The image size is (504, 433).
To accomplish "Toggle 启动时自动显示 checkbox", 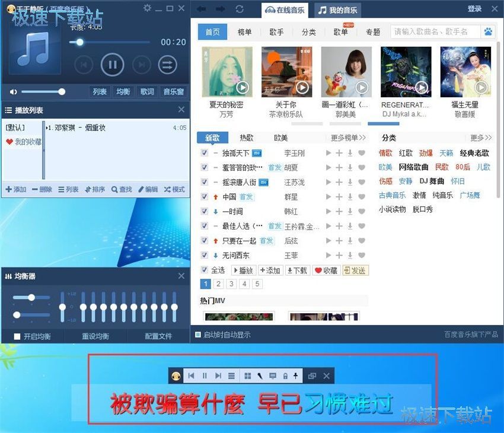I will pos(198,335).
